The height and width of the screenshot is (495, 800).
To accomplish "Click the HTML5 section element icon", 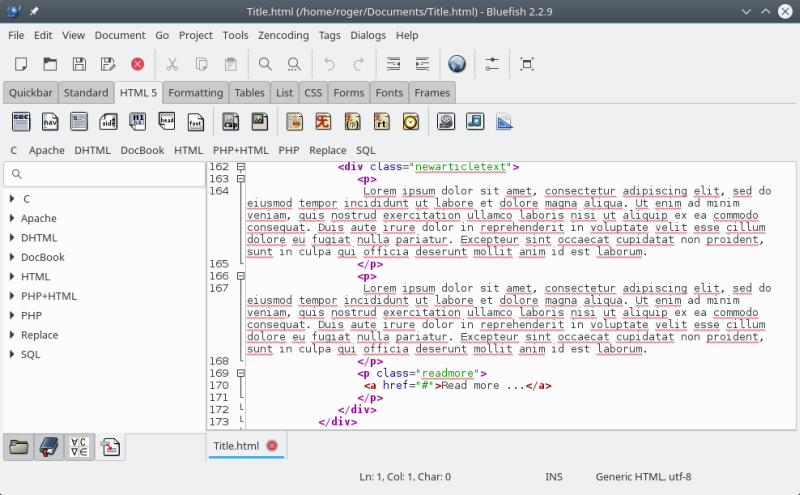I will point(21,121).
